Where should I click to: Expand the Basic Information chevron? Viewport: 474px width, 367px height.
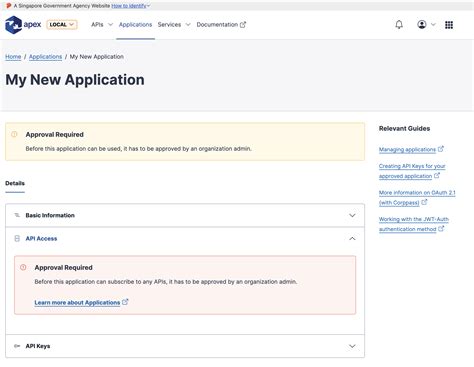(x=352, y=215)
